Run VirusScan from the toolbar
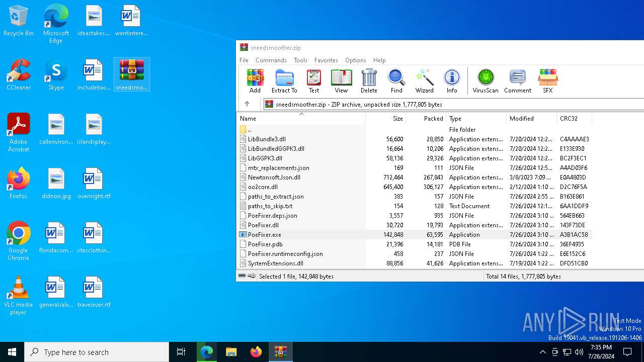 coord(486,81)
